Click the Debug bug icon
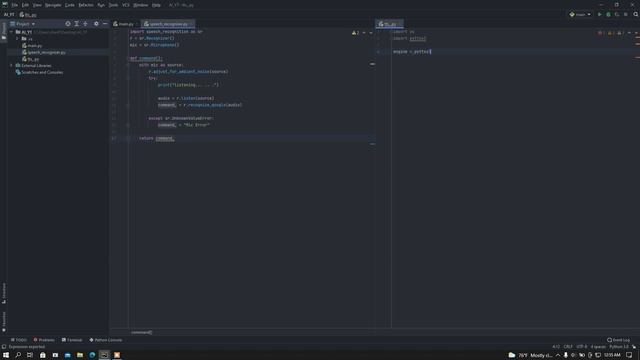This screenshot has height=360, width=640. (608, 14)
